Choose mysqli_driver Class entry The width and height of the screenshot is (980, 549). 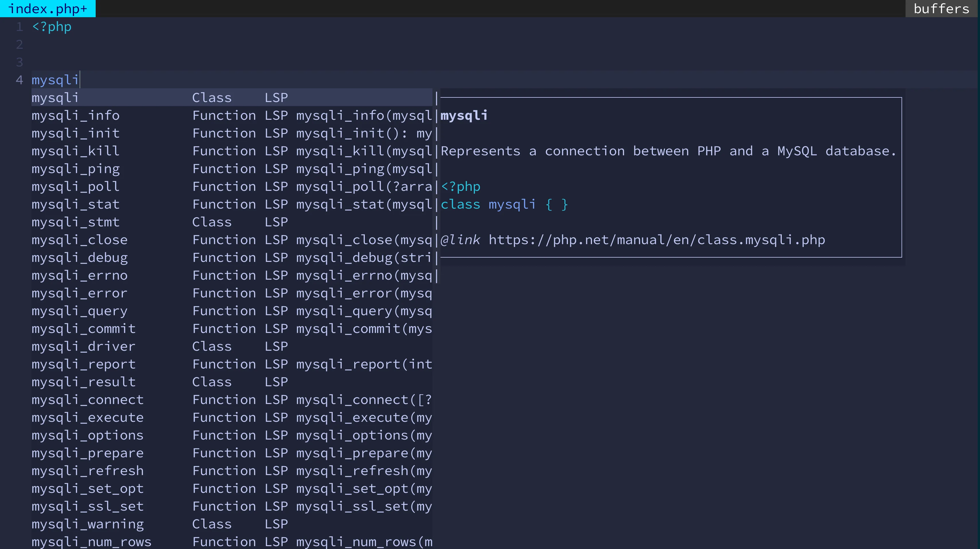tap(83, 346)
